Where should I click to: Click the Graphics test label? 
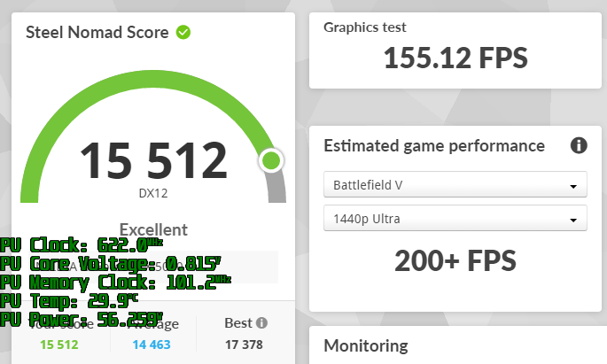coord(365,27)
